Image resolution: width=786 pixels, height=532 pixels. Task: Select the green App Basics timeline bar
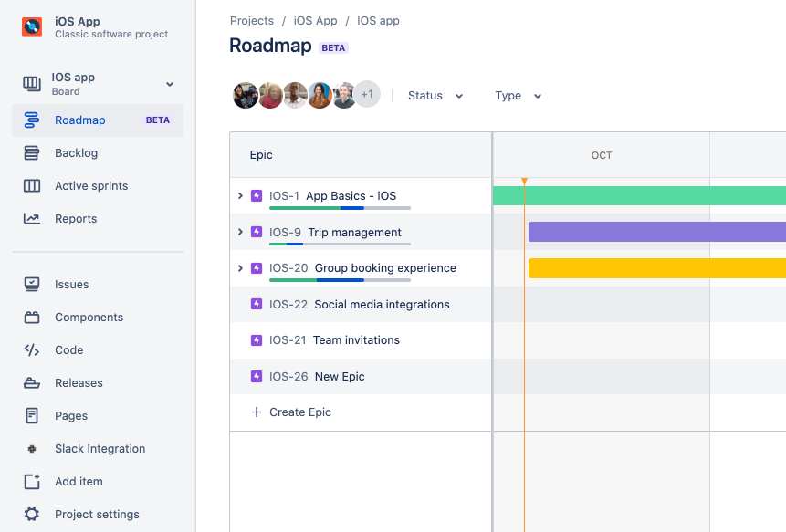click(639, 195)
